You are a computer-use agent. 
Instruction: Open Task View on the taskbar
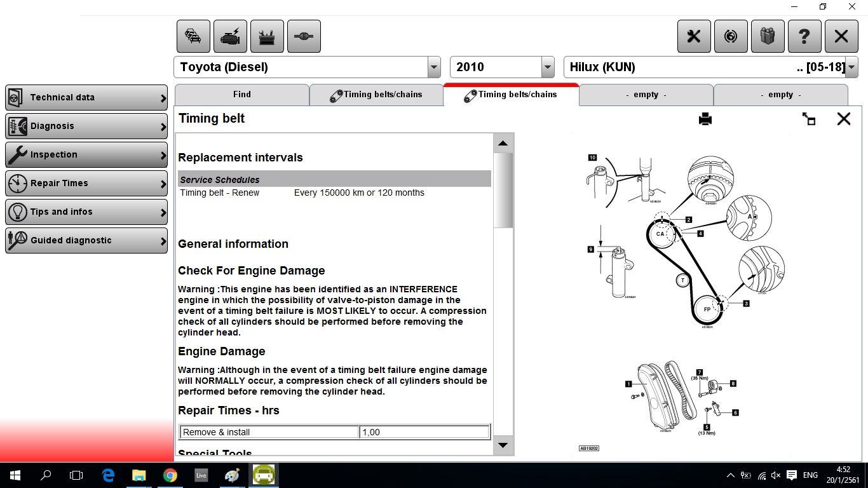(x=76, y=475)
